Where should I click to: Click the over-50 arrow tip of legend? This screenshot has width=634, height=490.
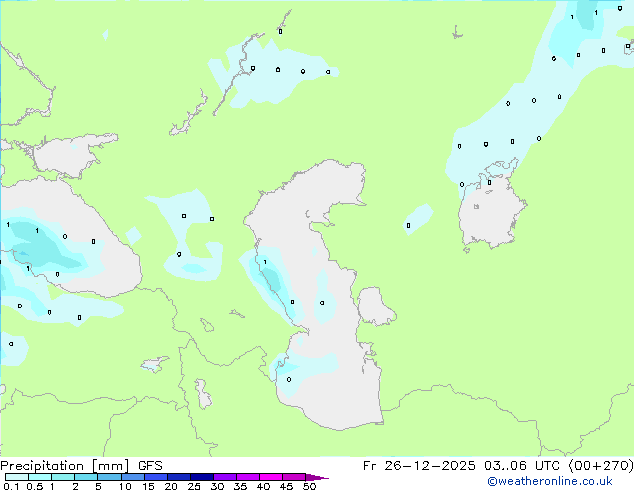(x=317, y=477)
